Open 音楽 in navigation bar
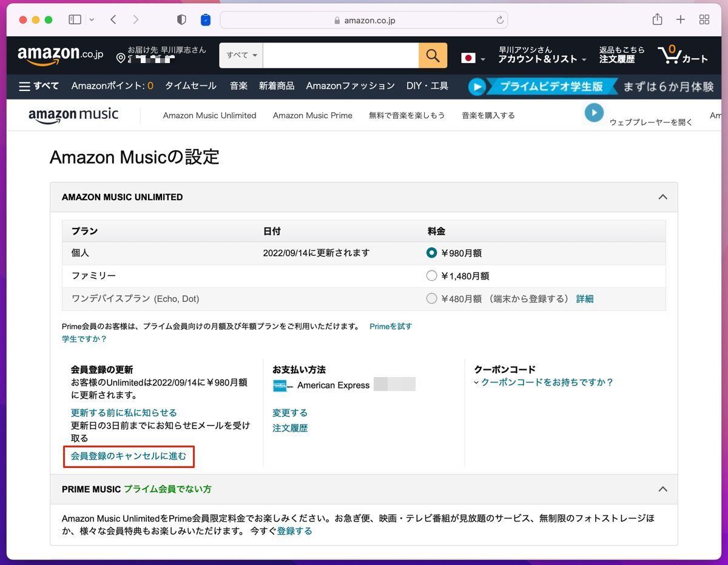The image size is (728, 565). (x=238, y=86)
